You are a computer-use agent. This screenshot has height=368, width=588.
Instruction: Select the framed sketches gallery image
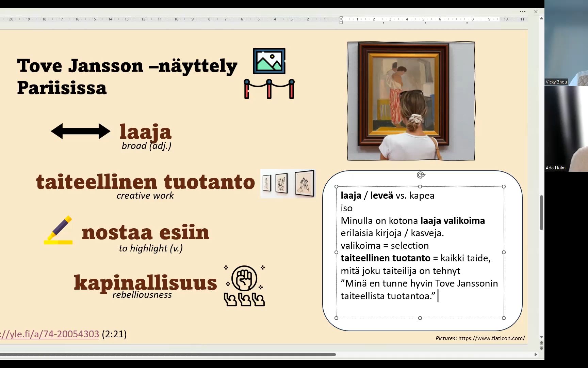tap(288, 183)
